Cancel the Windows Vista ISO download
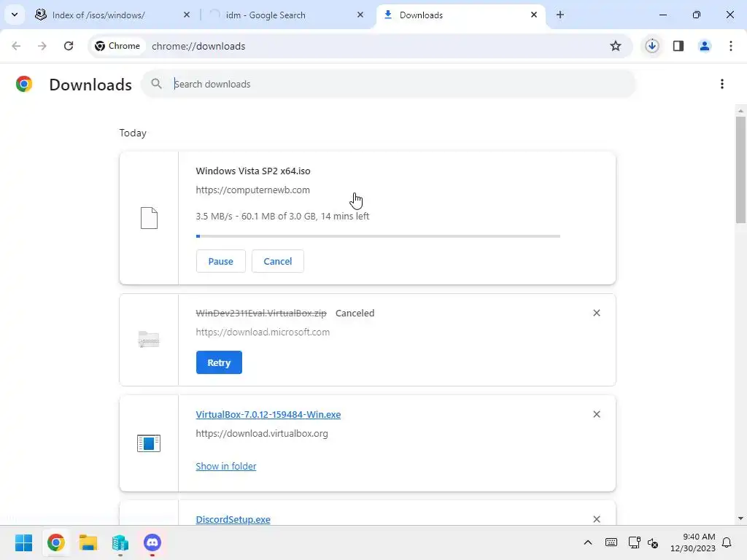Screen dimensions: 747x560 click(x=278, y=261)
